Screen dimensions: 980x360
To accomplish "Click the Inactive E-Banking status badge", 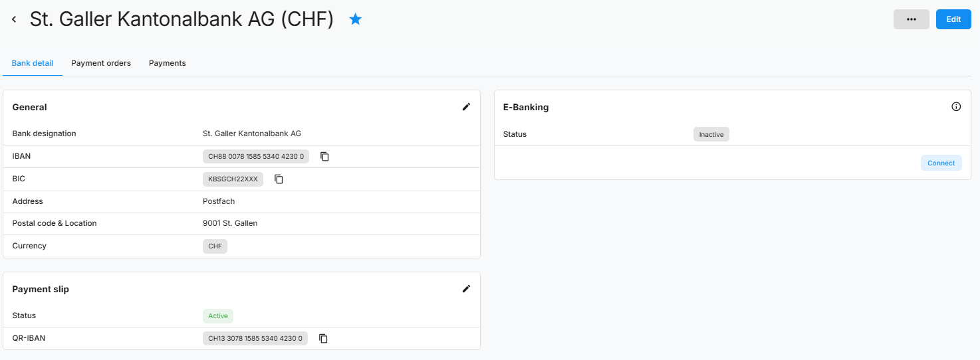I will [x=711, y=134].
